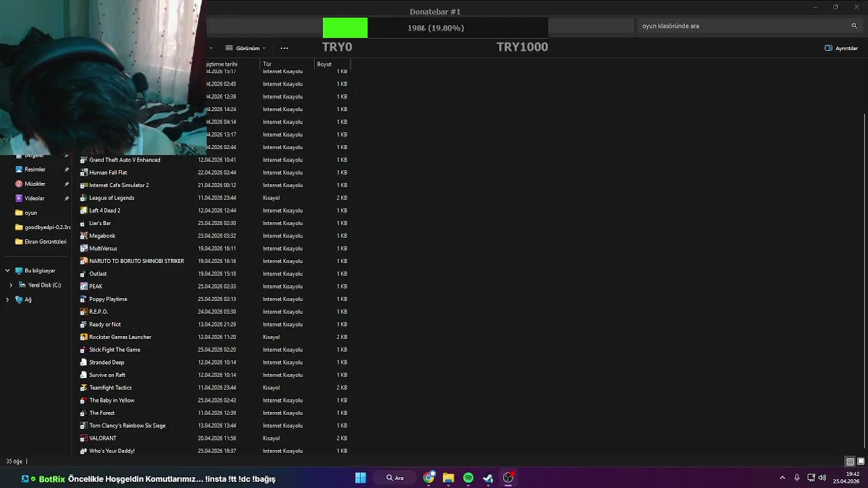
Task: Open Google Chrome from the taskbar
Action: [429, 478]
